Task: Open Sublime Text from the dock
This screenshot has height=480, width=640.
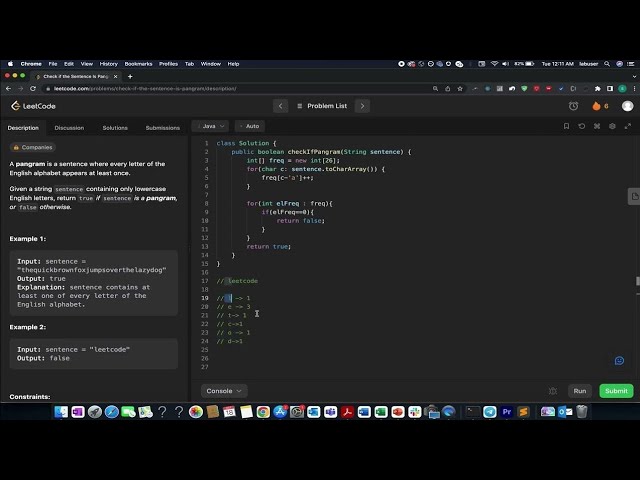Action: [x=524, y=412]
